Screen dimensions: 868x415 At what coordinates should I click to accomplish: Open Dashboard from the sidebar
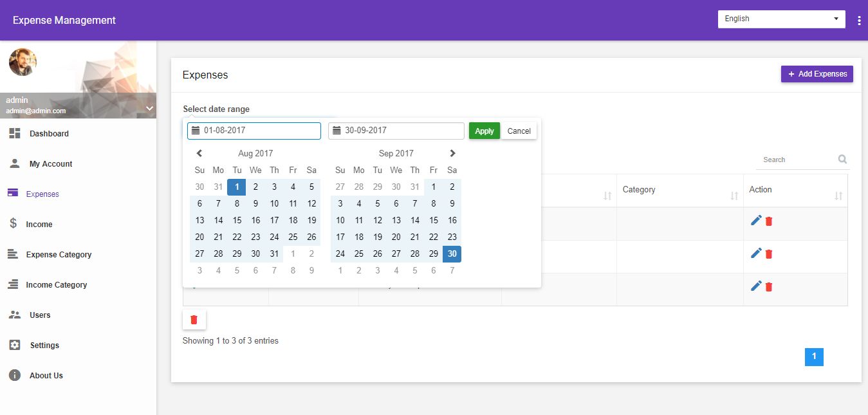click(x=49, y=134)
